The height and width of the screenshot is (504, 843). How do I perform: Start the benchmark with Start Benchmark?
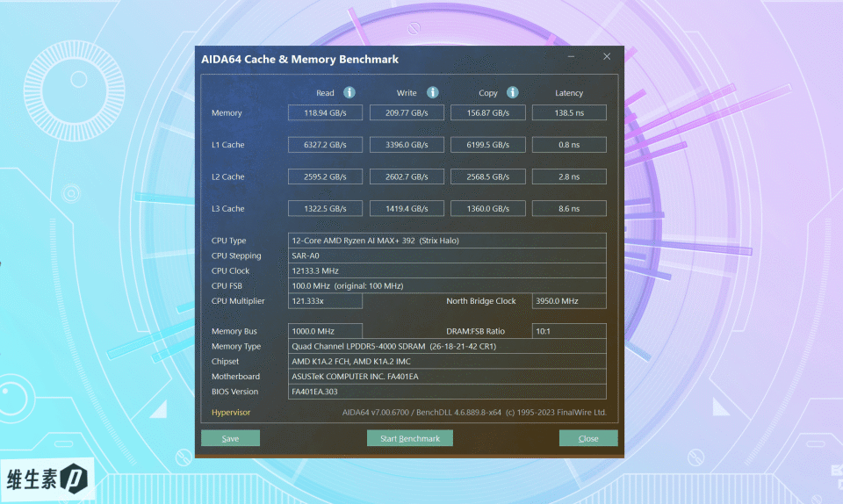tap(410, 438)
